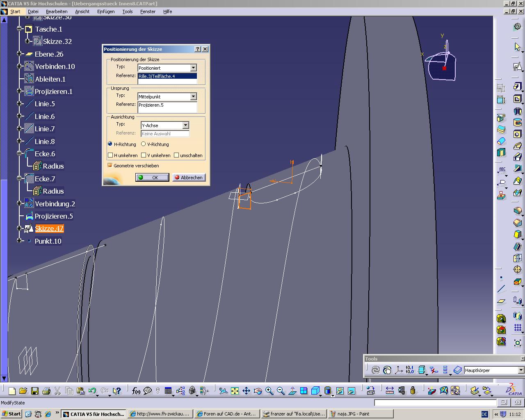The height and width of the screenshot is (420, 525).
Task: Open the Formula f(x) tool
Action: click(x=136, y=391)
